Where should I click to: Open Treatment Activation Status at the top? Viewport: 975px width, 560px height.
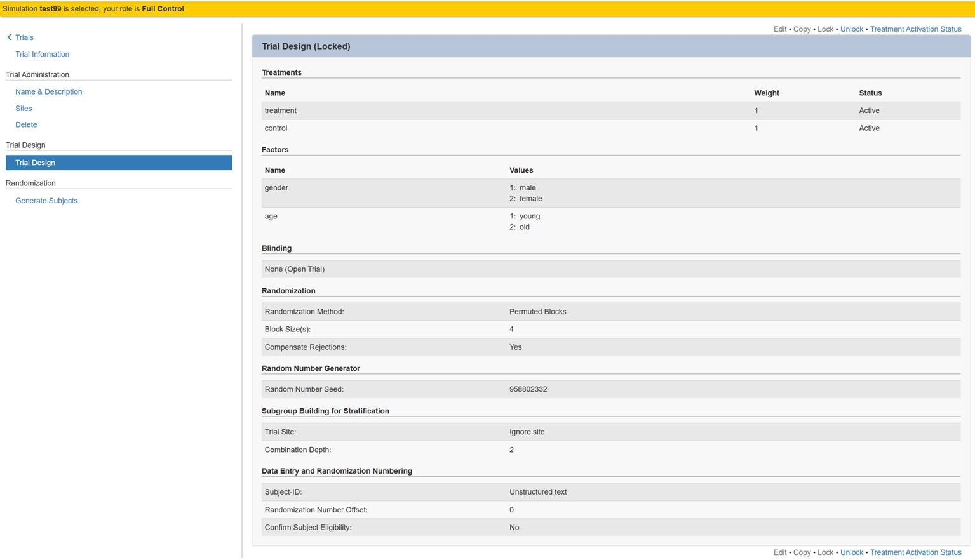coord(915,29)
